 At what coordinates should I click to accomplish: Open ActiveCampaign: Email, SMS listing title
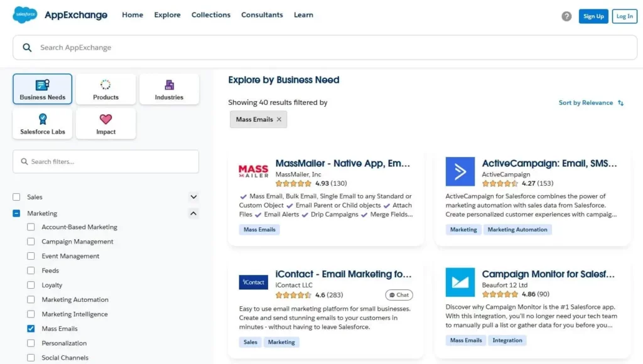point(549,163)
